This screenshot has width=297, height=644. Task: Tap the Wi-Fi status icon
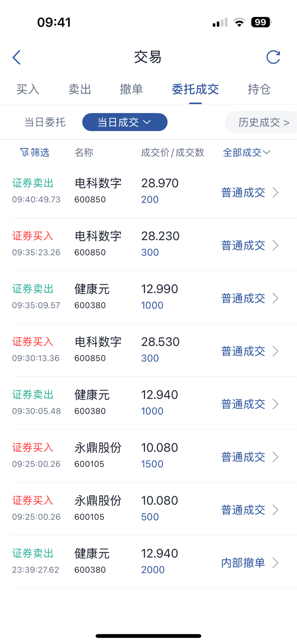[x=239, y=22]
